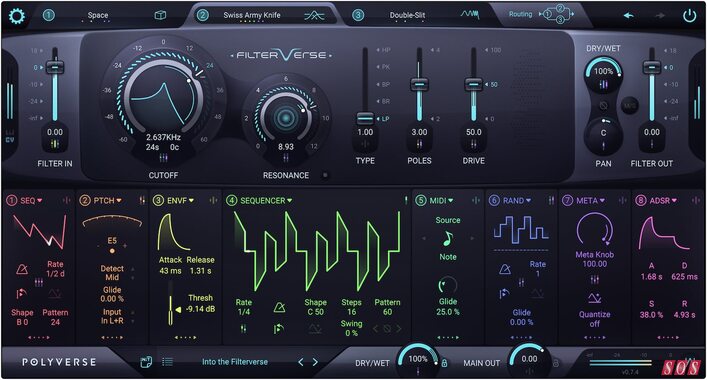Image resolution: width=707 pixels, height=380 pixels.
Task: Click the Drive slider handle
Action: coord(473,84)
